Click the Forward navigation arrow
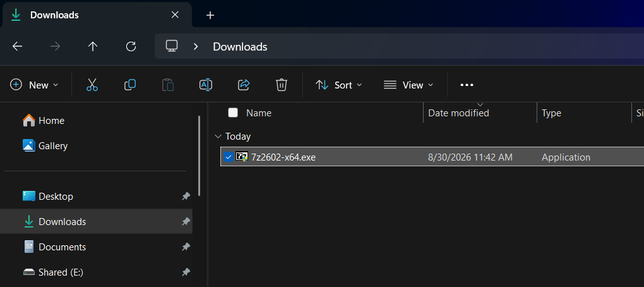The height and width of the screenshot is (287, 644). 55,46
